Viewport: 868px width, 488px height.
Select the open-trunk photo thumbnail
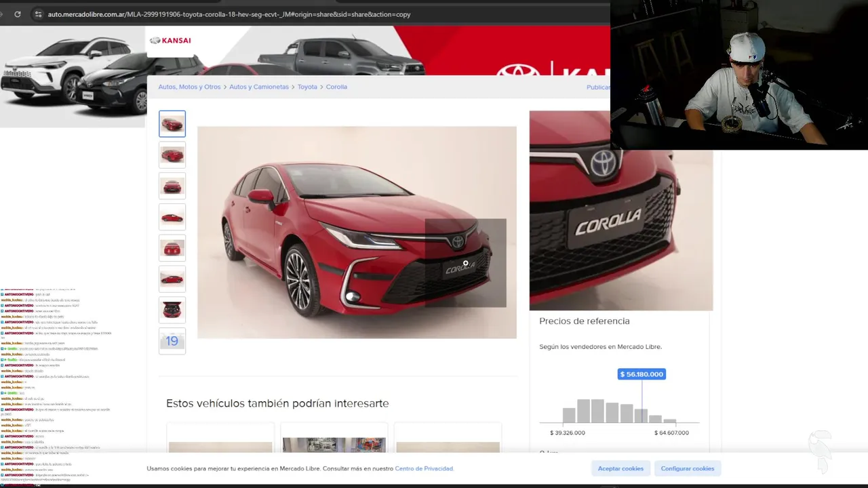(172, 310)
